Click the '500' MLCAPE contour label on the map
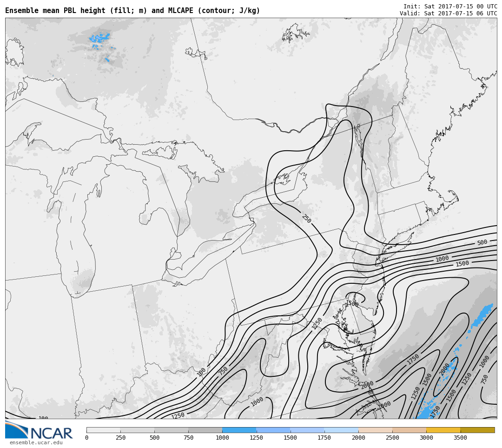The width and height of the screenshot is (502, 448). tap(482, 242)
